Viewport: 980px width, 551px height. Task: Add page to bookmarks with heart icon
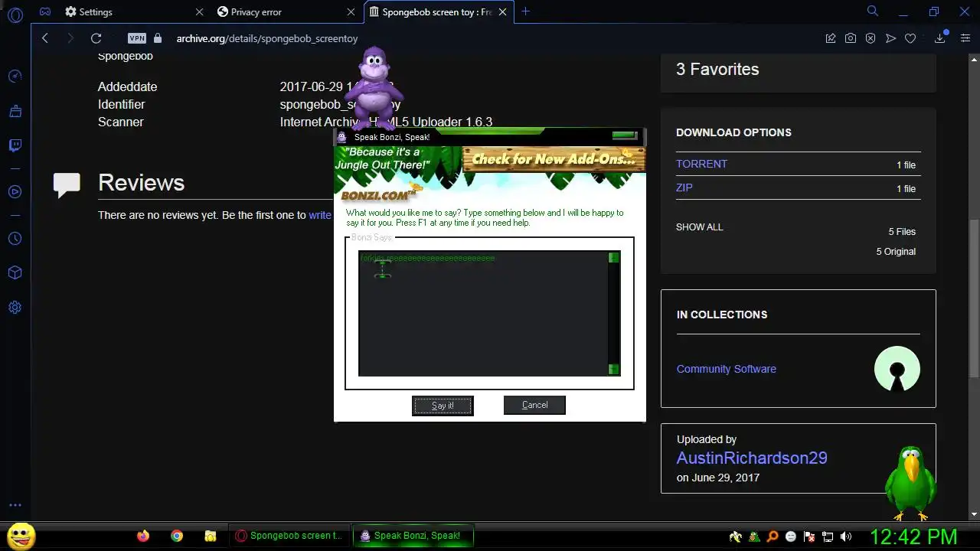(910, 38)
